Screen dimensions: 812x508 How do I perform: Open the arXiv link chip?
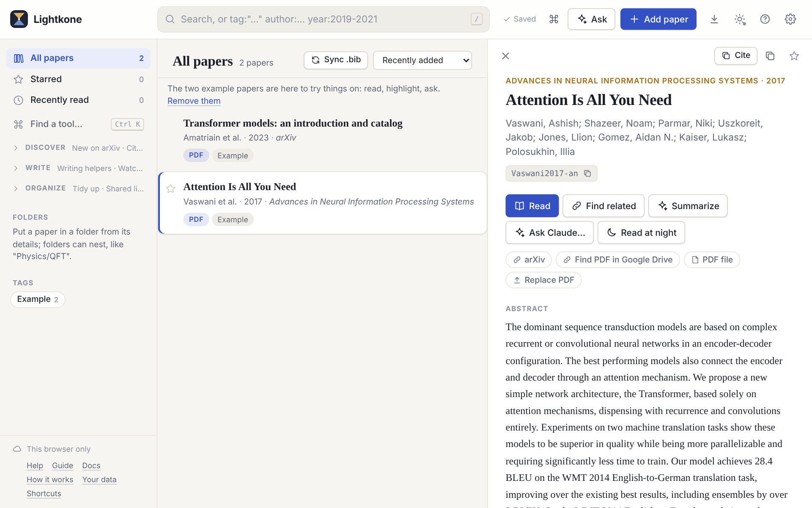[x=529, y=260]
